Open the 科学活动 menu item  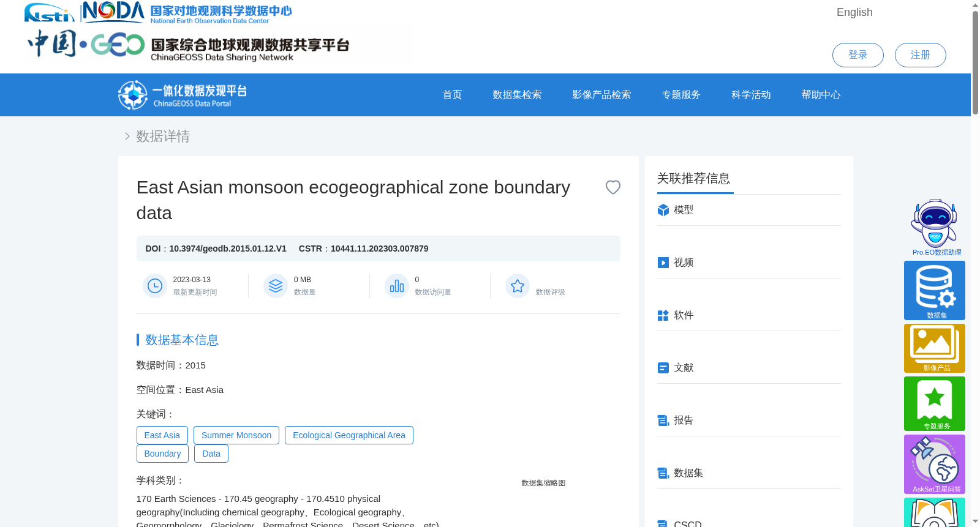751,95
